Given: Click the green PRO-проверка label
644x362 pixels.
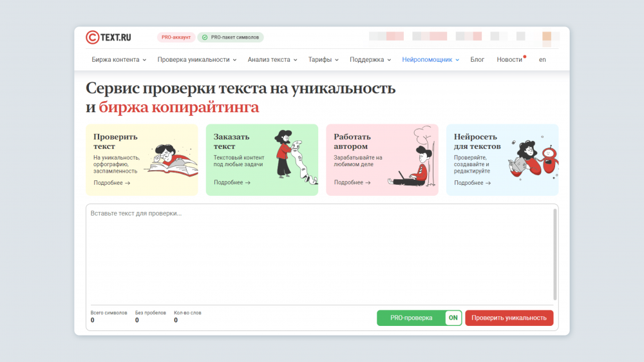Looking at the screenshot, I should (411, 318).
